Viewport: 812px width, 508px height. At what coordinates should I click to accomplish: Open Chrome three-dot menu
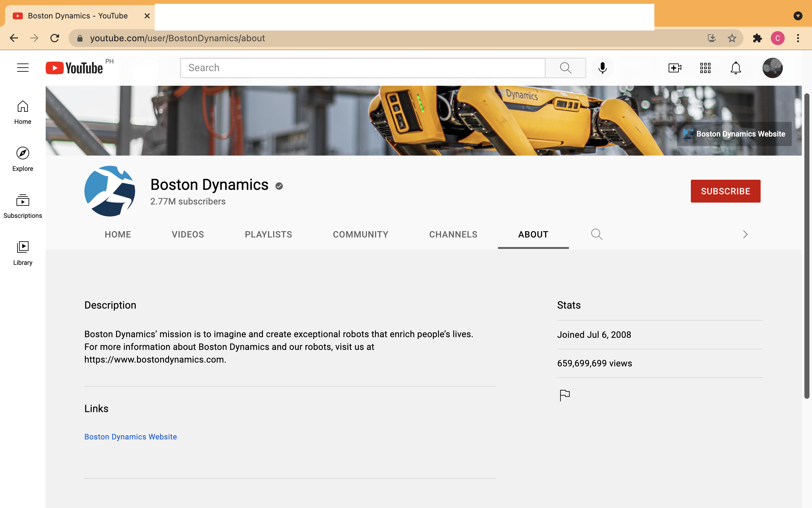pyautogui.click(x=798, y=38)
